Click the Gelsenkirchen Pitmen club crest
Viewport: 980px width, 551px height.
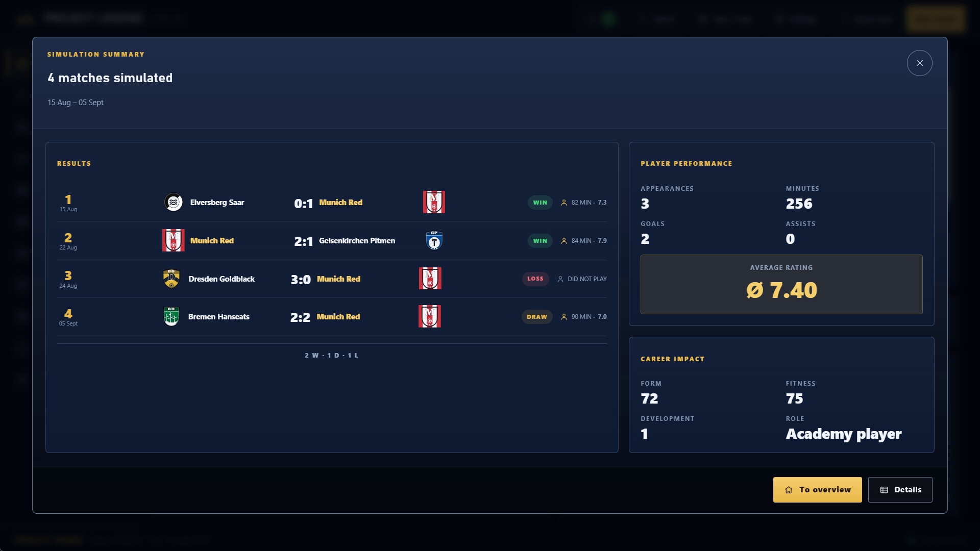(x=434, y=240)
